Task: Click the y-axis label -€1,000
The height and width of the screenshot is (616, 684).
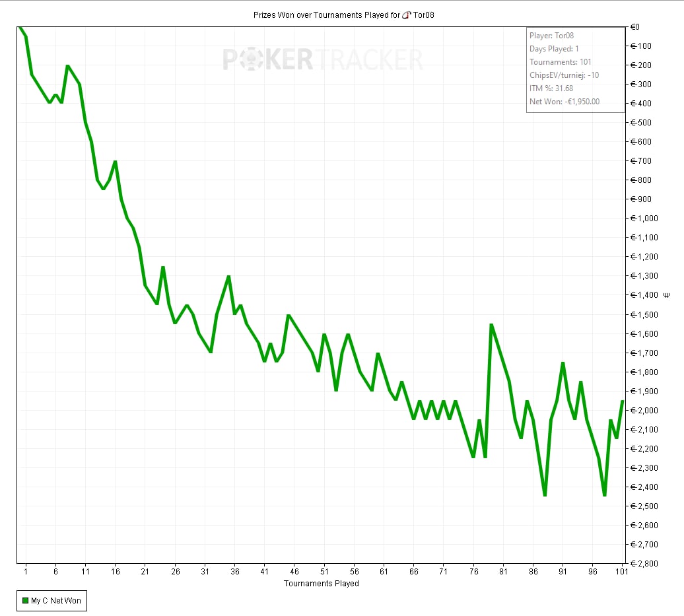Action: (648, 219)
